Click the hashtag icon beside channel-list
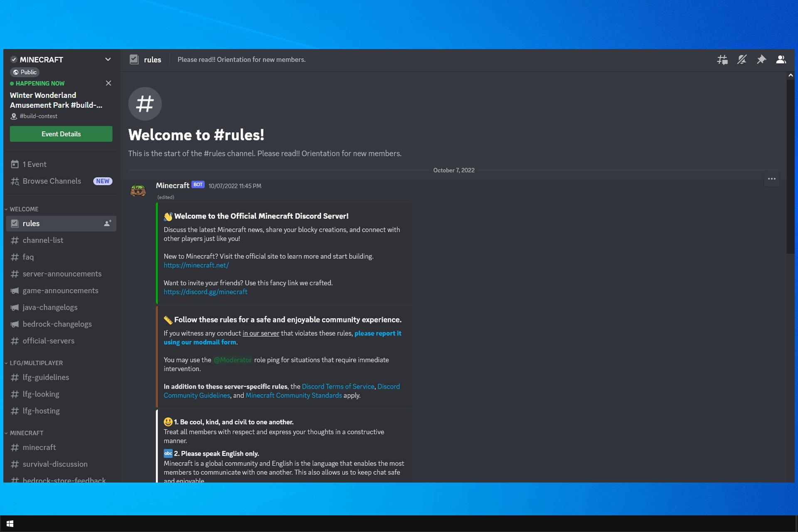The image size is (798, 532). pyautogui.click(x=14, y=240)
